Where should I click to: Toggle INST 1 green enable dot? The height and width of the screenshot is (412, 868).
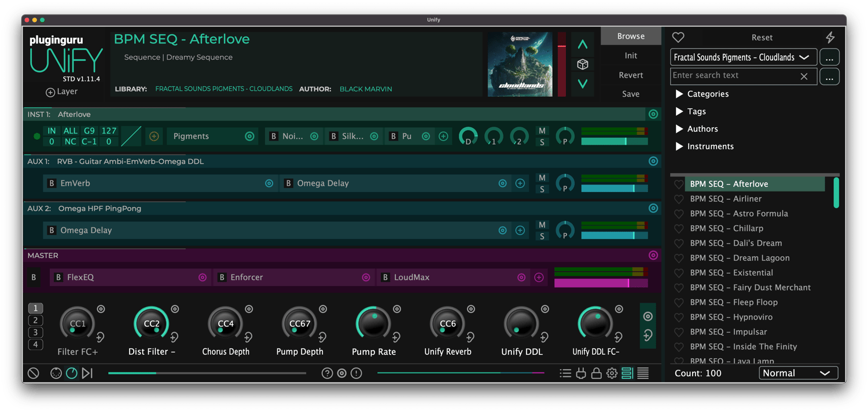click(x=36, y=137)
